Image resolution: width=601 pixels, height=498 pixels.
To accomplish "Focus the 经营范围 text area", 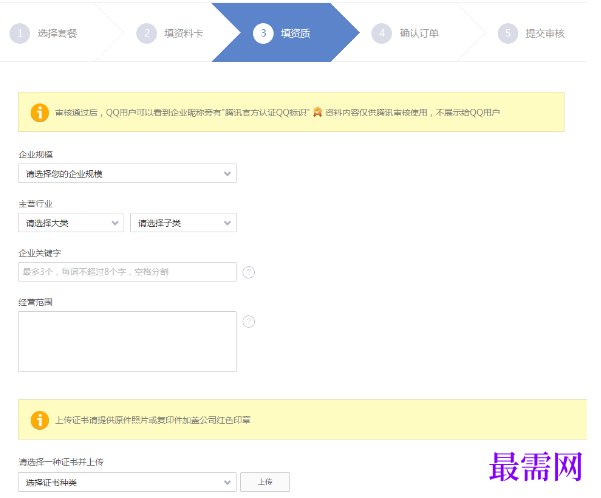I will [127, 341].
